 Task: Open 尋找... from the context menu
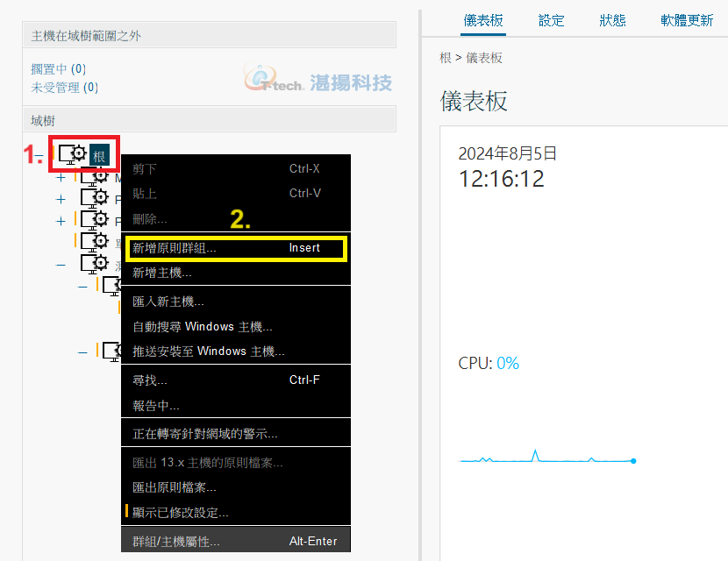click(150, 380)
